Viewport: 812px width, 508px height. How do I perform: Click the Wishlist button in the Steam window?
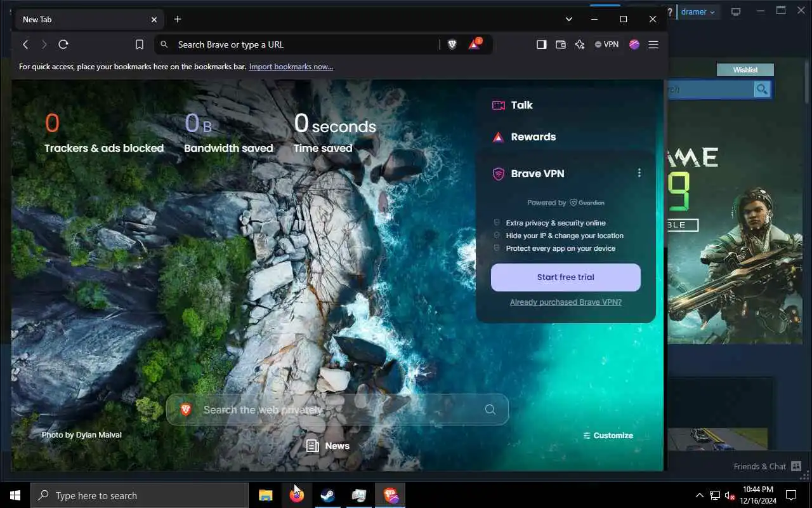pyautogui.click(x=745, y=70)
